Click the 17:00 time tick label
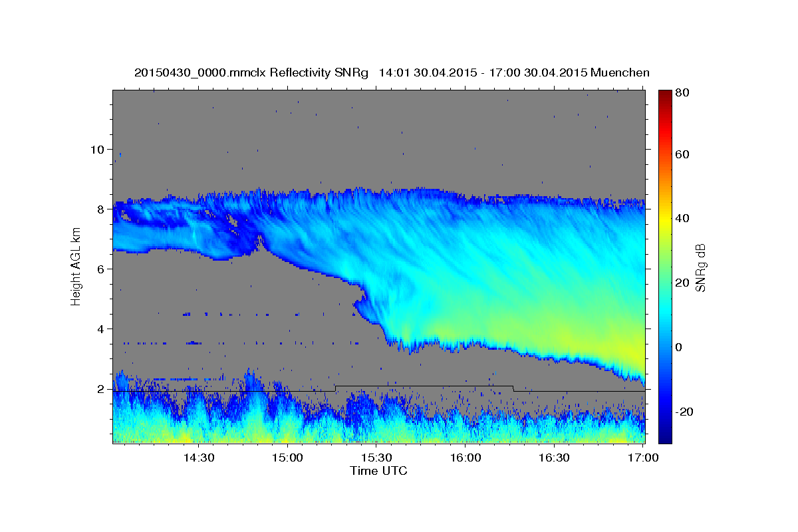 click(x=642, y=458)
